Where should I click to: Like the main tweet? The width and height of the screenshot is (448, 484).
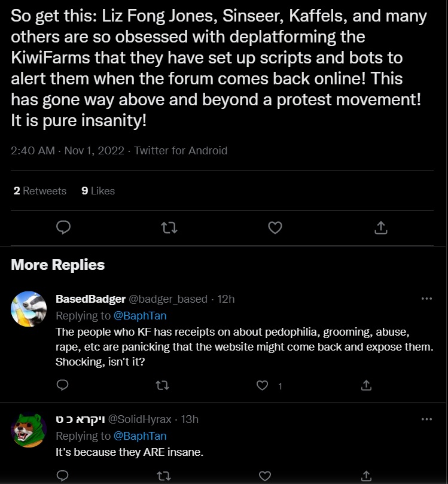pos(275,228)
